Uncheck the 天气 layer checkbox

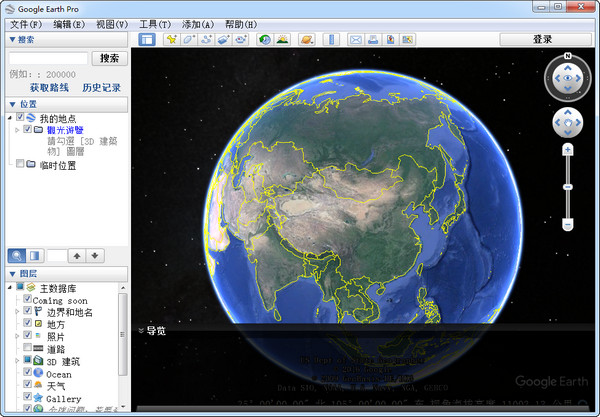point(28,386)
